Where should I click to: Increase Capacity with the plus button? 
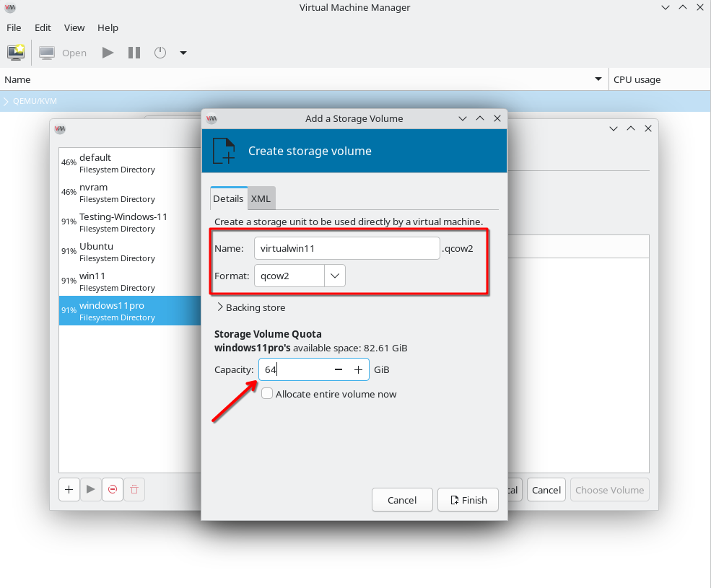[x=358, y=369]
